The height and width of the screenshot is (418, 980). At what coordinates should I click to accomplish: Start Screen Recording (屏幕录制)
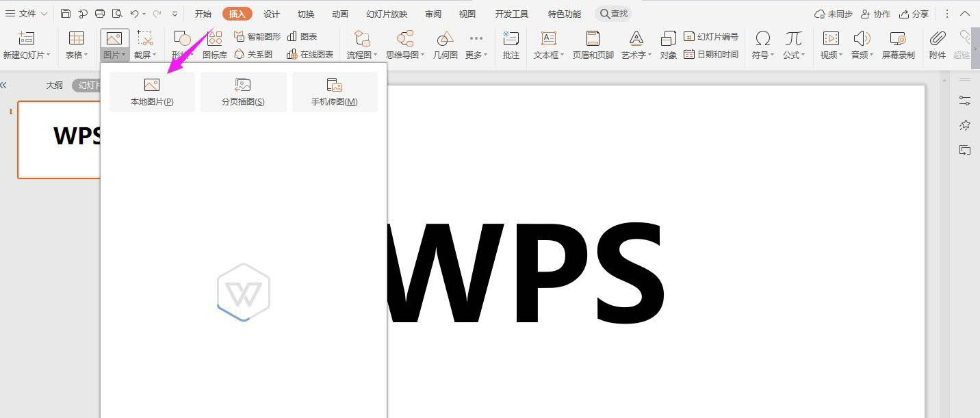898,45
